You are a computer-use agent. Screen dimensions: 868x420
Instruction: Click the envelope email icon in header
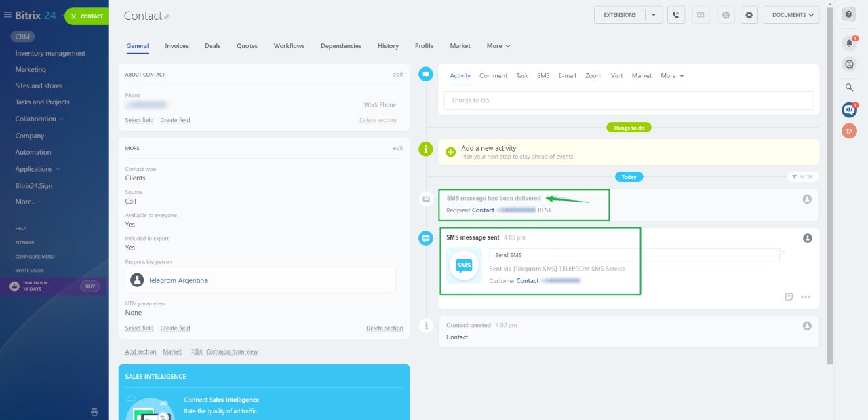coord(701,15)
